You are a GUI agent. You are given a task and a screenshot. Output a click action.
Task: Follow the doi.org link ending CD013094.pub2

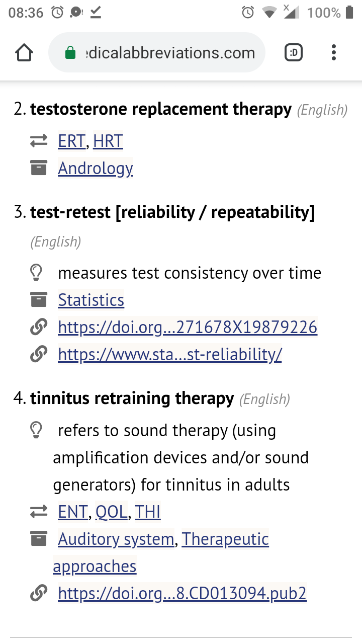tap(182, 594)
